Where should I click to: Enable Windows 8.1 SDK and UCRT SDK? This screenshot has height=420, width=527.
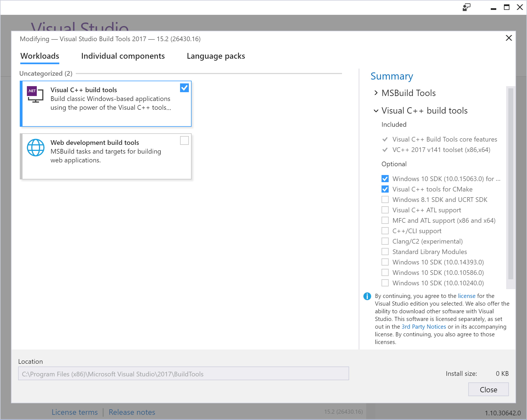click(385, 200)
